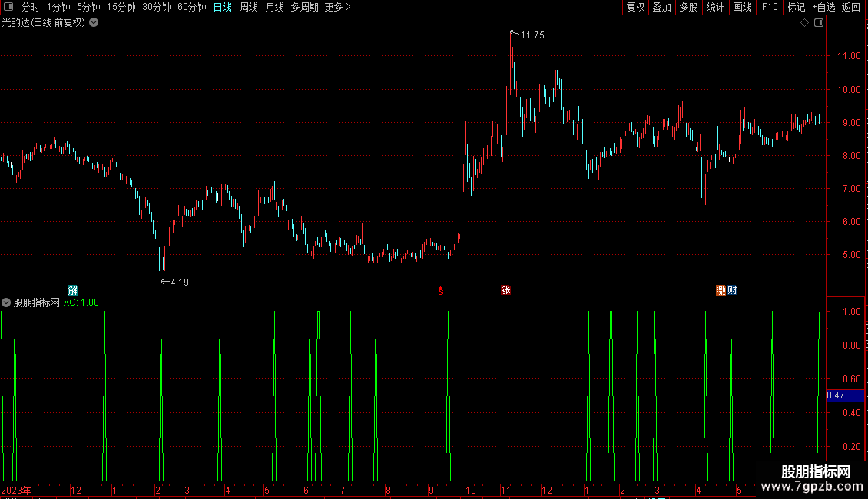Select the 60分钟 period
The image size is (868, 499).
click(x=192, y=7)
